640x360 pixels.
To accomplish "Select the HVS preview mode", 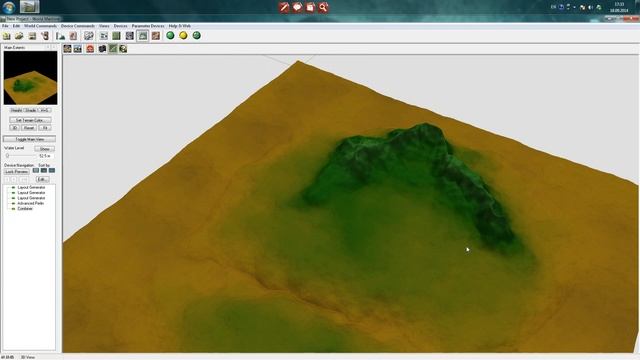I will coord(44,110).
